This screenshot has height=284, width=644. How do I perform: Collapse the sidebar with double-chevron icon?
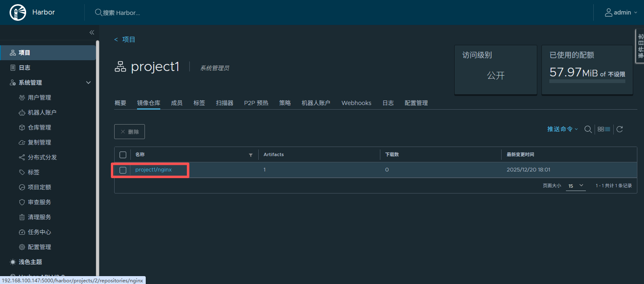(92, 32)
